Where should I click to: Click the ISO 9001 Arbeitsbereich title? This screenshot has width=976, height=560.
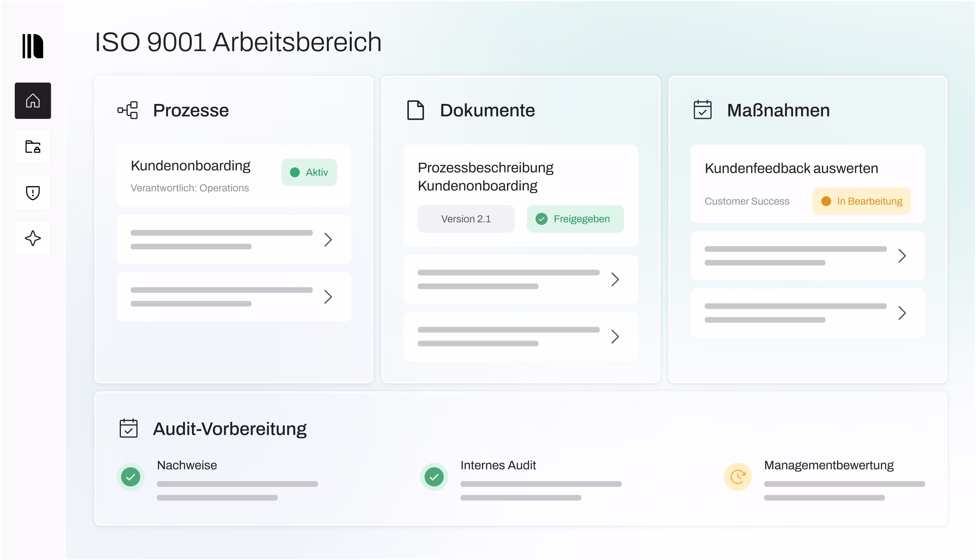coord(238,42)
